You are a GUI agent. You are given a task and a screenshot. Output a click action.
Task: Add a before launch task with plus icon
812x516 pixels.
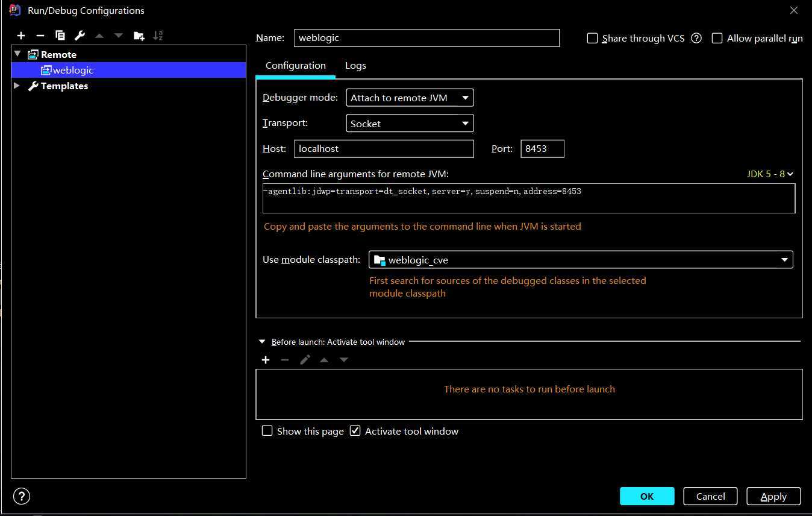pyautogui.click(x=266, y=360)
